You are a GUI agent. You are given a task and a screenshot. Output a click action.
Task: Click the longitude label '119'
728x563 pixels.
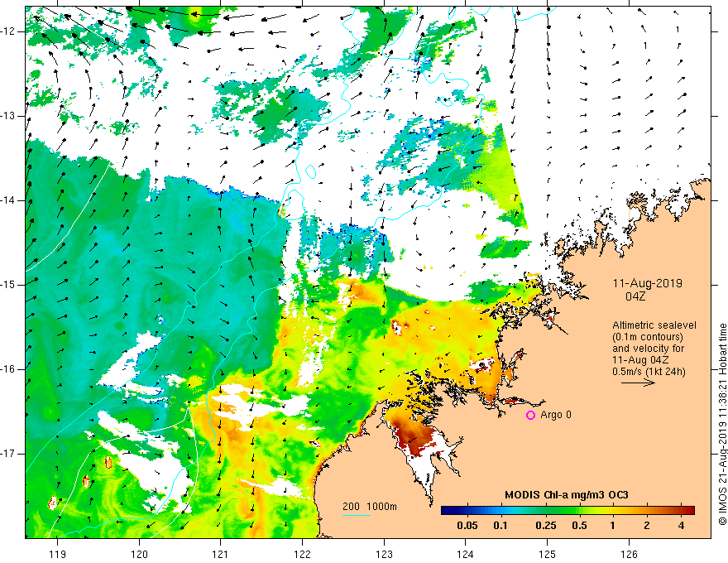coord(57,554)
